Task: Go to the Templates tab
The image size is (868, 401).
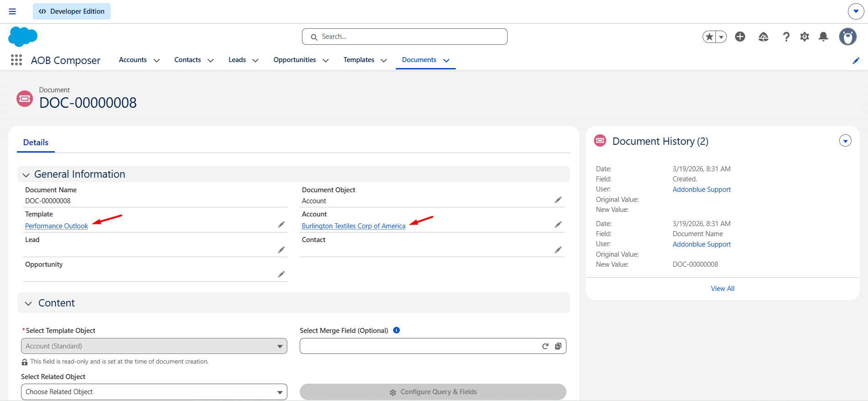Action: pos(359,60)
